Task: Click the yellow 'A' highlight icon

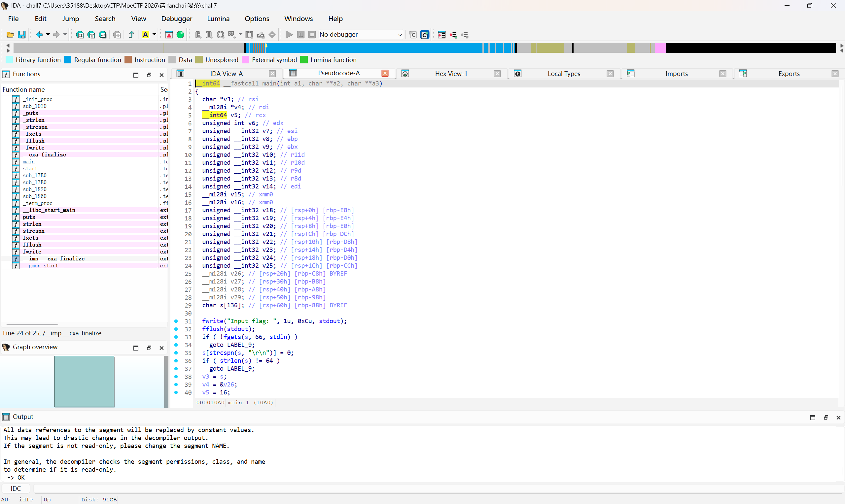Action: [145, 35]
